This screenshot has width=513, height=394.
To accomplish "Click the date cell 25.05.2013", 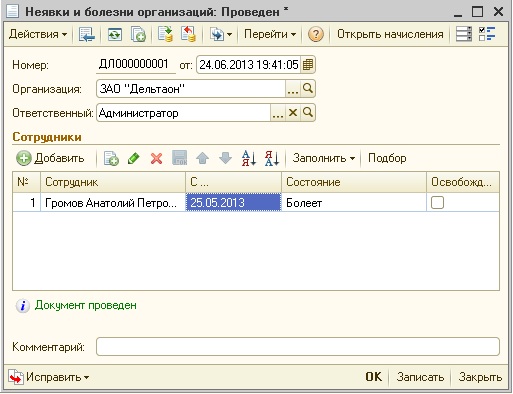I will coord(233,203).
